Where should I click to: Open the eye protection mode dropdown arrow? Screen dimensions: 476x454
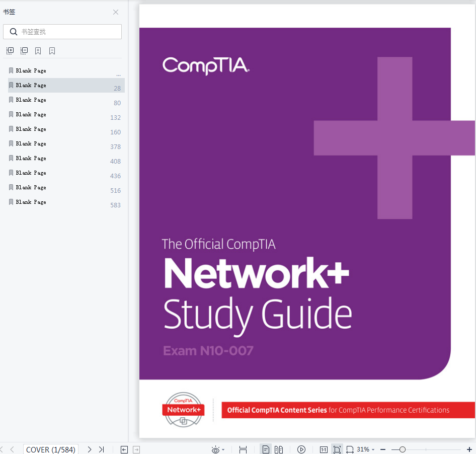tap(223, 450)
